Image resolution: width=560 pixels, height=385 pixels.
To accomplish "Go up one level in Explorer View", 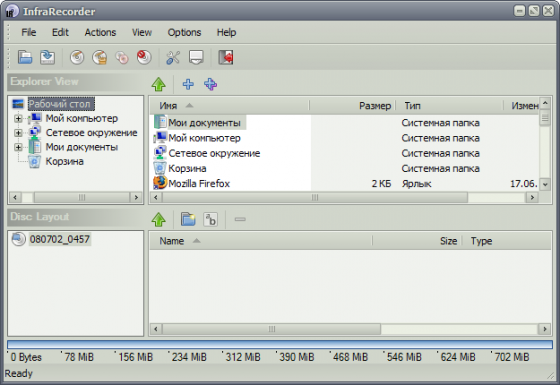I will point(159,84).
